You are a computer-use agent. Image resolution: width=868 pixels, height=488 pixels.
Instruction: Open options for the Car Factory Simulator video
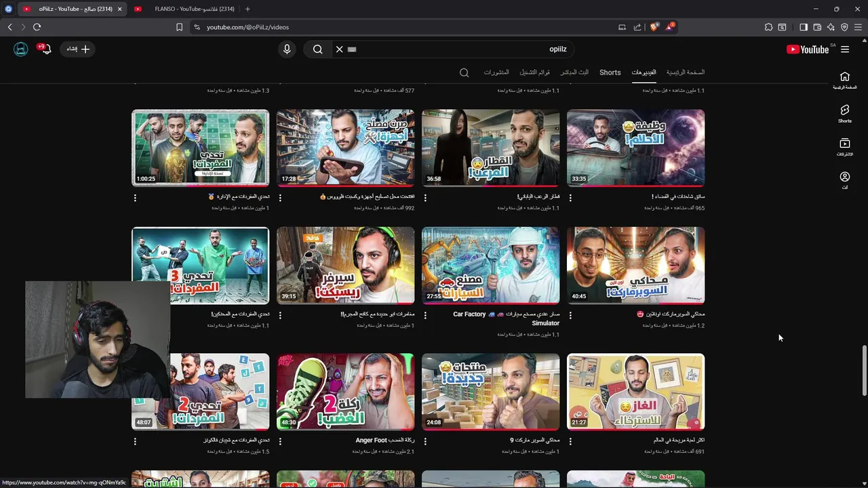tap(425, 315)
